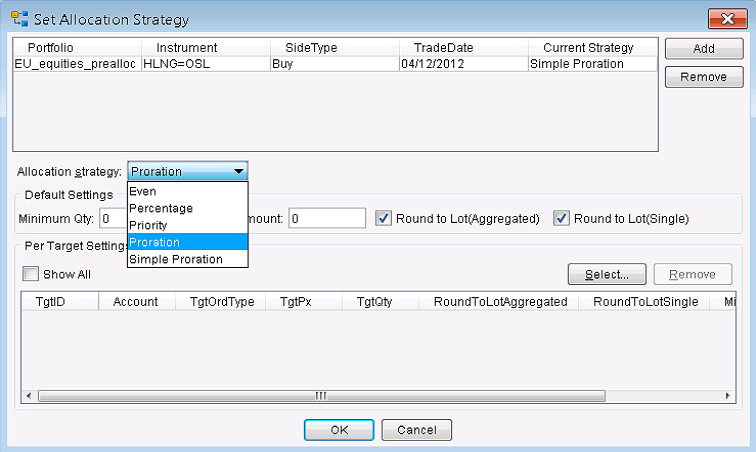
Task: Pick Priority in the dropdown list
Action: (149, 225)
